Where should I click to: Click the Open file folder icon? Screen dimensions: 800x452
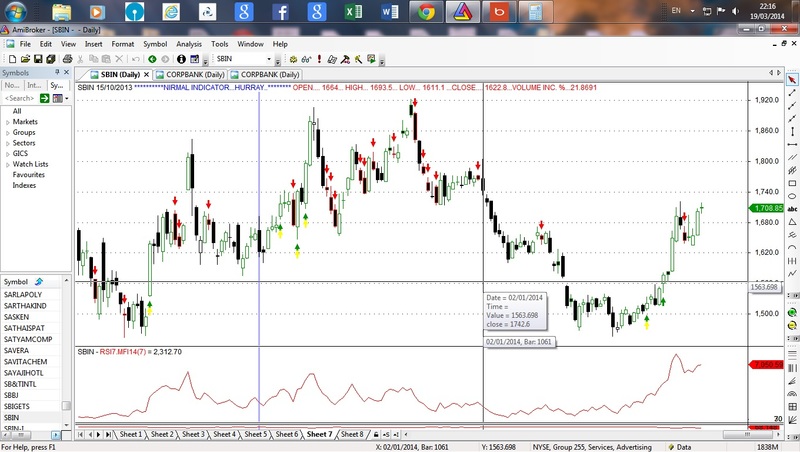point(25,59)
